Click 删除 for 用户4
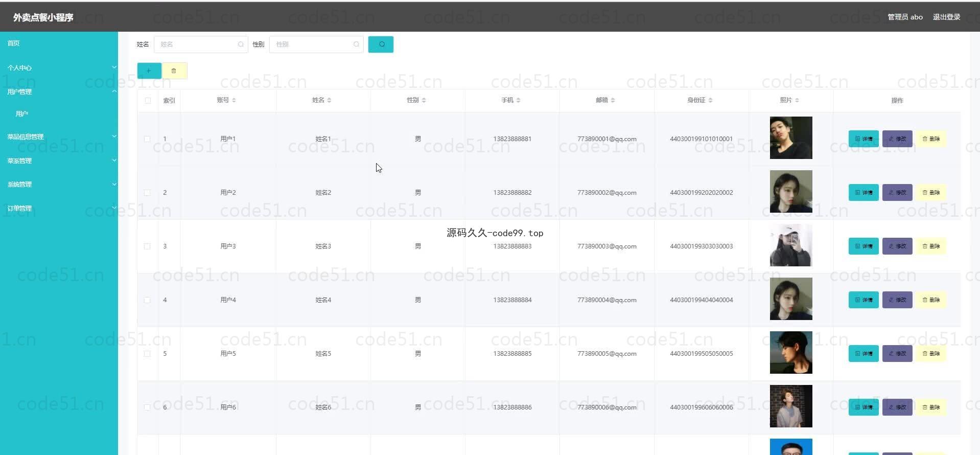980x455 pixels. [931, 300]
